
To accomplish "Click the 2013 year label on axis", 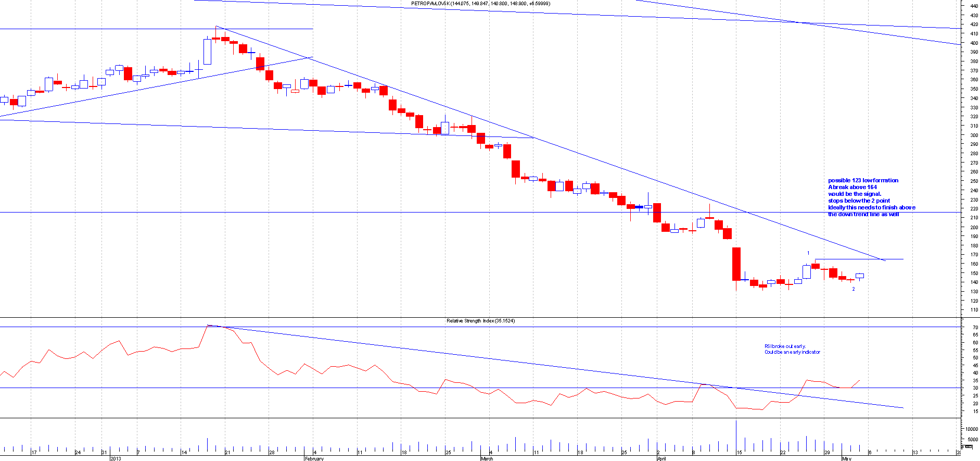I will tap(116, 458).
